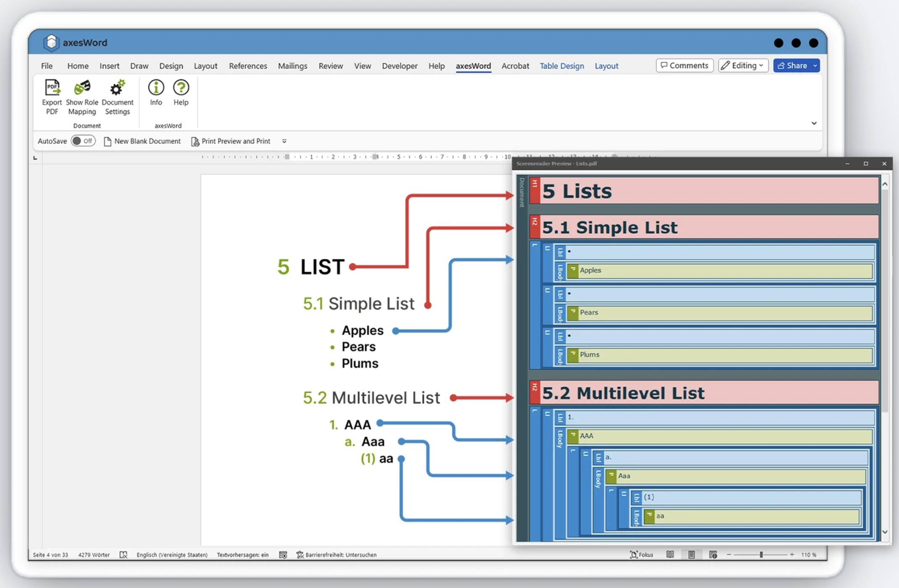Click the zoom in plus icon
This screenshot has width=899, height=588.
click(792, 555)
